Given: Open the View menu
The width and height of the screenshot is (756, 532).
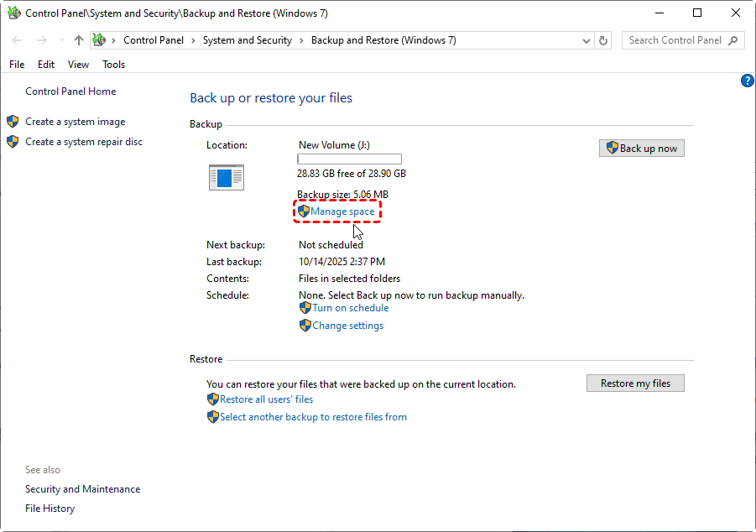Looking at the screenshot, I should coord(78,65).
